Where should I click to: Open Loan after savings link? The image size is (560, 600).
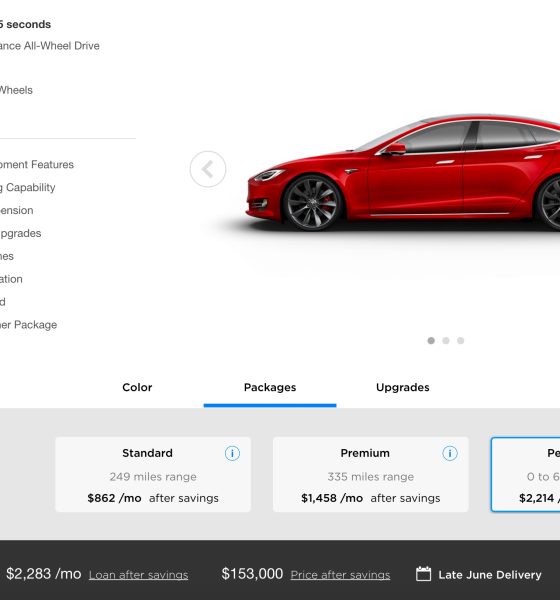[x=139, y=575]
